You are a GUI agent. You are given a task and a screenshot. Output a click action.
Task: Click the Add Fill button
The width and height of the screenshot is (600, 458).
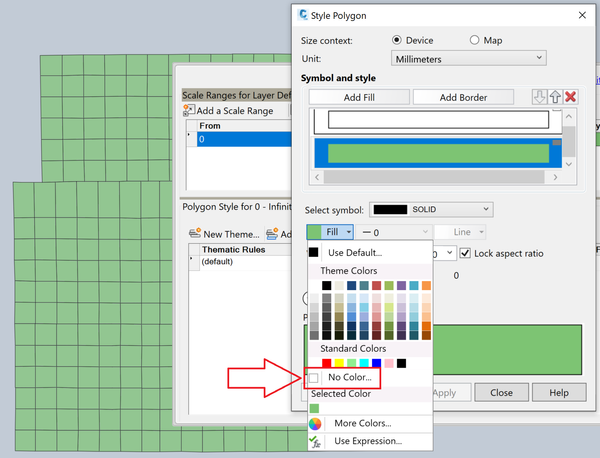(x=359, y=97)
